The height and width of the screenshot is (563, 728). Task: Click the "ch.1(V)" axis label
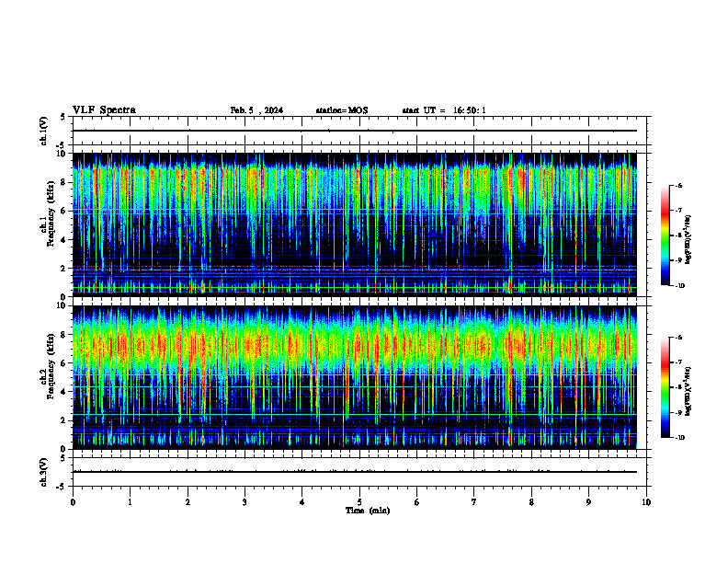point(43,131)
